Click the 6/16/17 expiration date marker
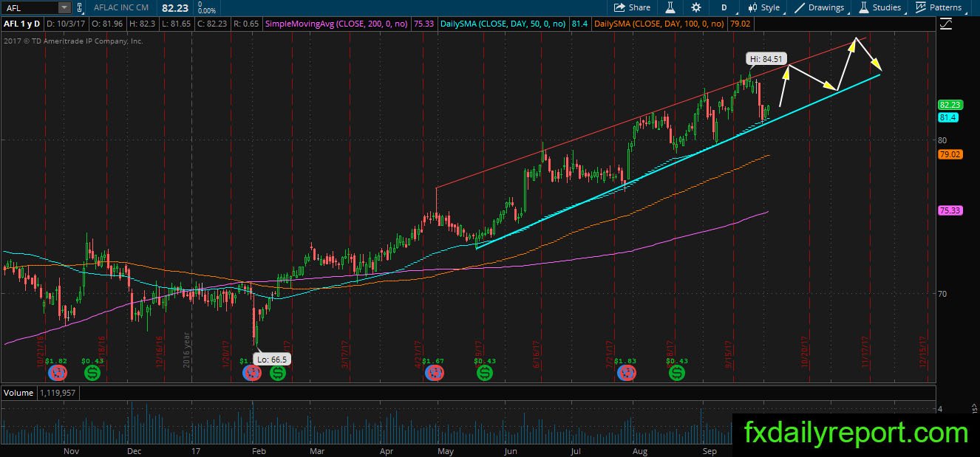Screen dimensions: 980x457 (537, 353)
